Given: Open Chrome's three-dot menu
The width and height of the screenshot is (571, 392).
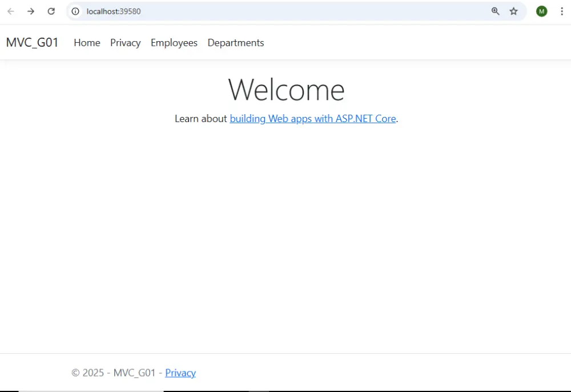Looking at the screenshot, I should coord(562,11).
